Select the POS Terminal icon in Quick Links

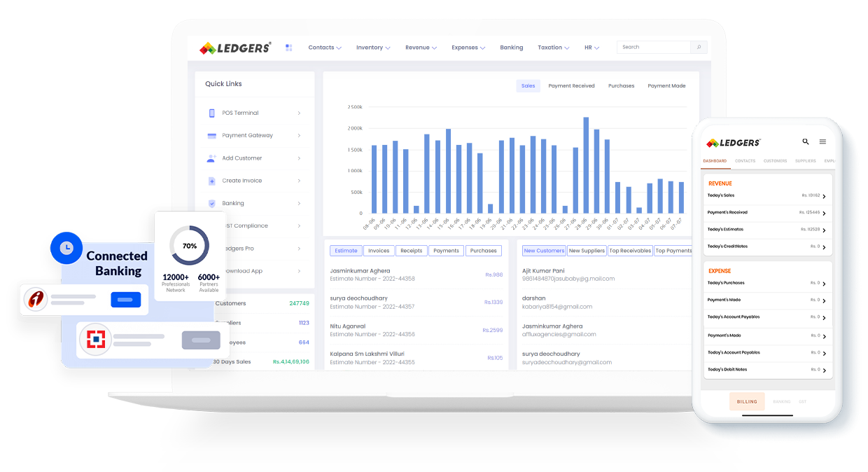click(211, 113)
